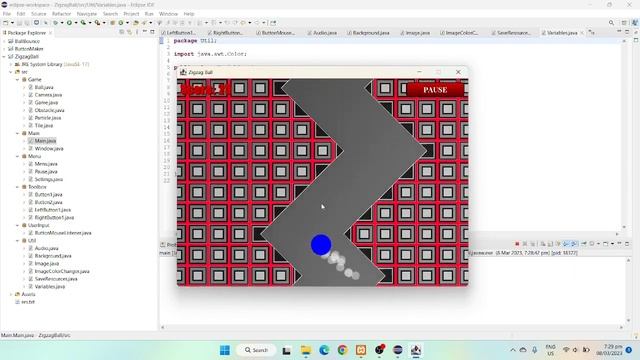Open the Refactor menu
This screenshot has height=360, width=640.
point(61,14)
